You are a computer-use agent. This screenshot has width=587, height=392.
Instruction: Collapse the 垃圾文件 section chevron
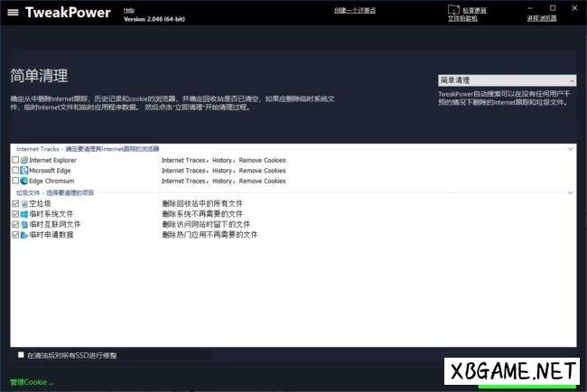(570, 192)
